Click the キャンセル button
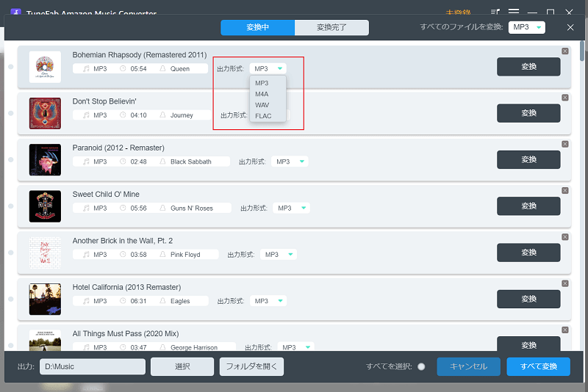Image resolution: width=588 pixels, height=392 pixels. point(468,366)
